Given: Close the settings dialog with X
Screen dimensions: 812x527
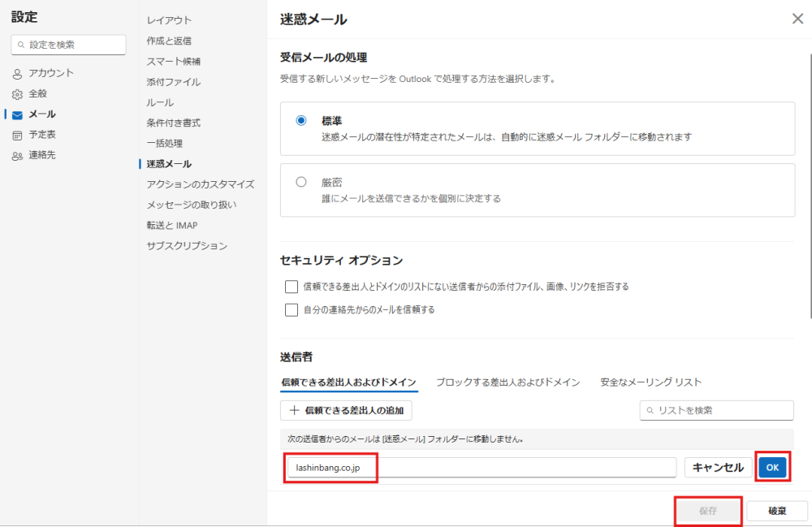Looking at the screenshot, I should (x=797, y=19).
